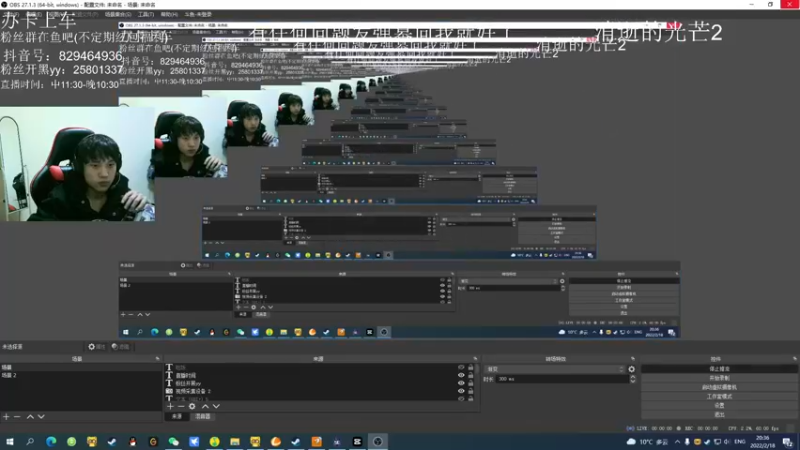Image resolution: width=800 pixels, height=450 pixels.
Task: Toggle lock on the 直播时间 source
Action: pos(470,375)
